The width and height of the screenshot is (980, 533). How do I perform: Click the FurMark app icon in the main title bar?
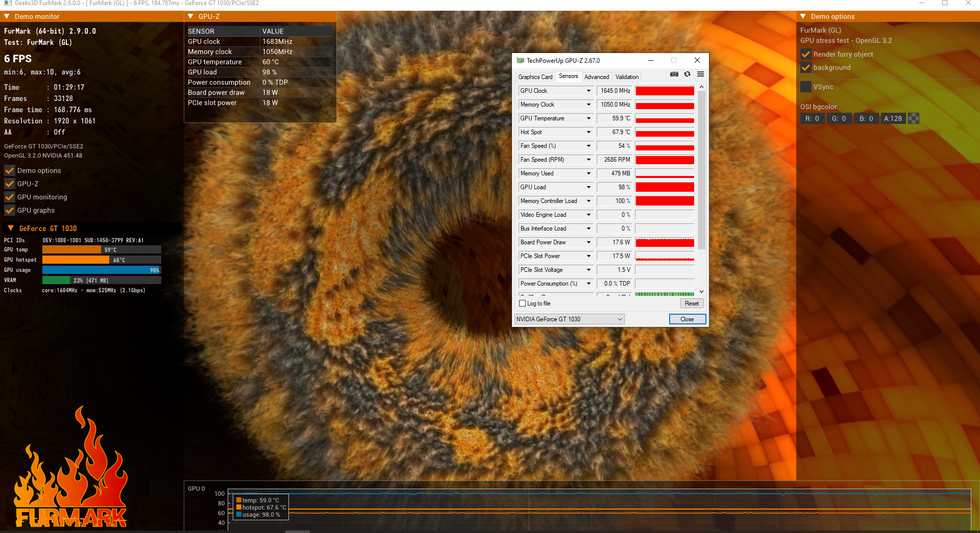pyautogui.click(x=8, y=3)
